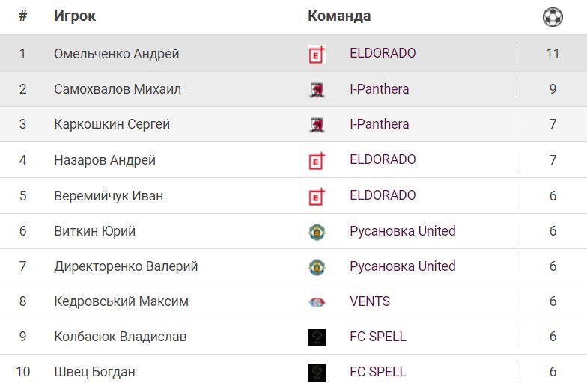Viewport: 587px width, 392px height.
Task: Select player Веремийчук Иван
Action: [x=109, y=196]
